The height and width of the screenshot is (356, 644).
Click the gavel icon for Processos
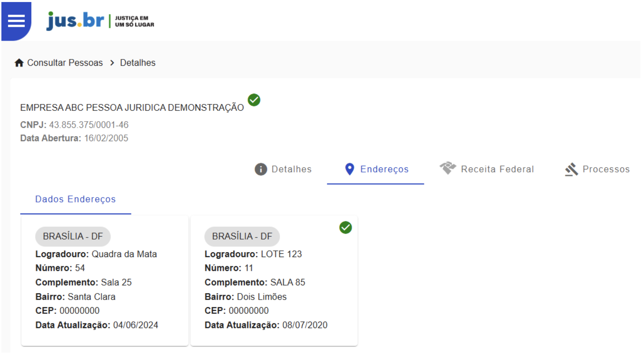(571, 169)
